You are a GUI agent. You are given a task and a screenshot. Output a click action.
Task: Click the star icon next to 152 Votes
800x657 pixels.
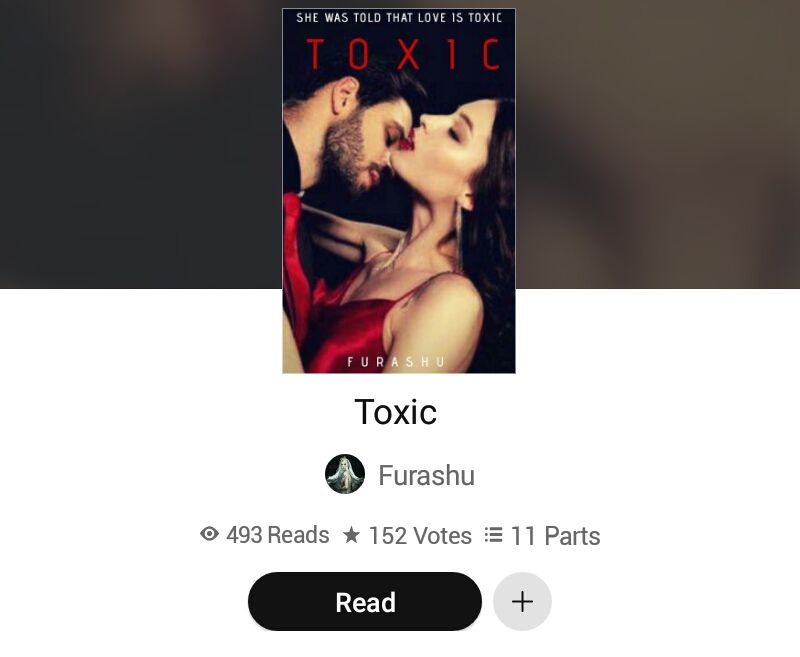coord(351,535)
